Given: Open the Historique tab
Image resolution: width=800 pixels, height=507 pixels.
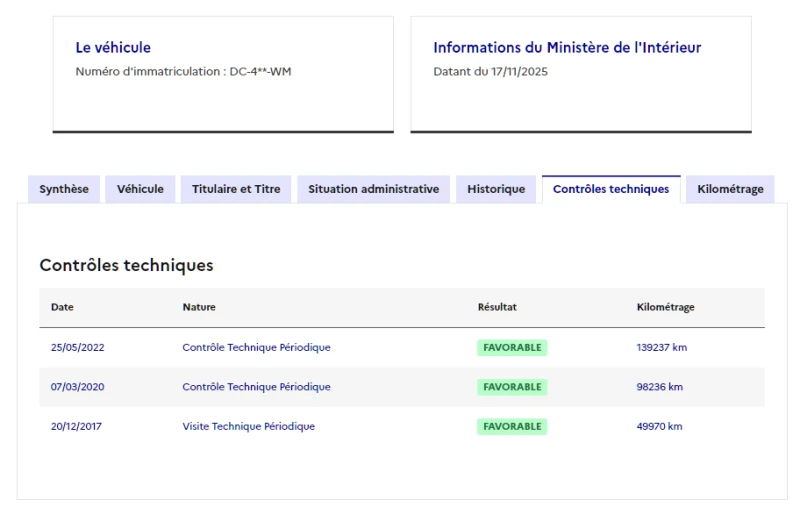Looking at the screenshot, I should 496,189.
